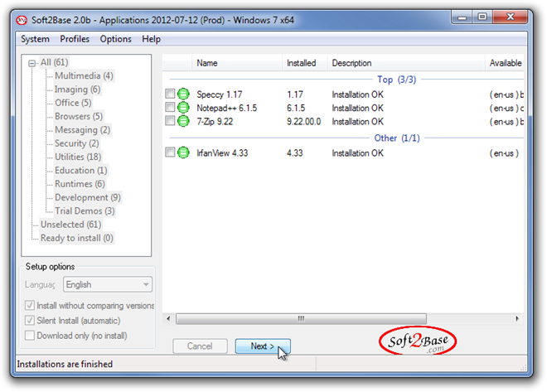This screenshot has height=392, width=547.
Task: Open the Profiles menu
Action: click(75, 39)
